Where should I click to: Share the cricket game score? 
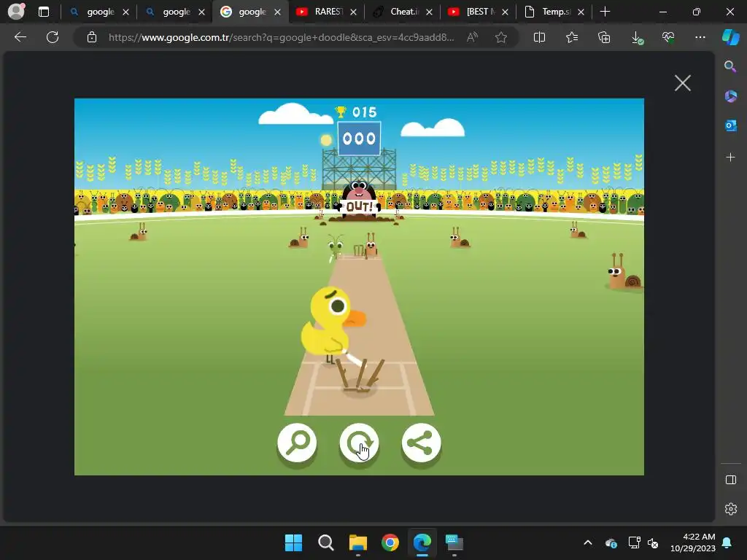click(421, 443)
